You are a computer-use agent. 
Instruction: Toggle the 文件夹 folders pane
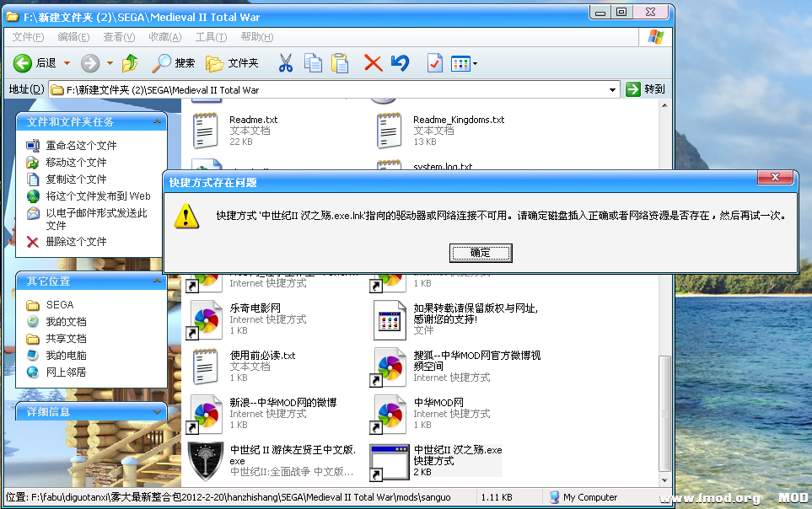click(226, 62)
